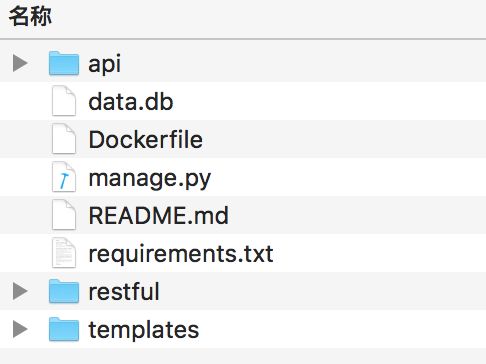
Task: Select the manage.py filename
Action: 150,179
